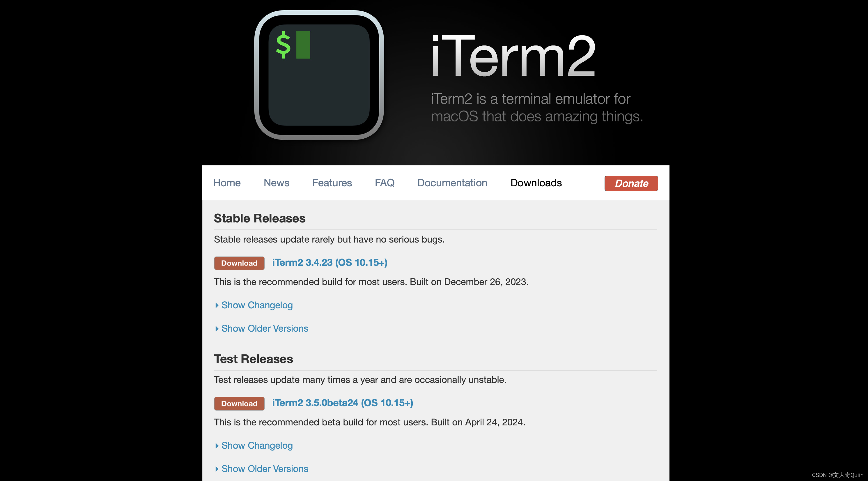Image resolution: width=868 pixels, height=481 pixels.
Task: Download iTerm2 3.5.0beta24 test release
Action: click(x=239, y=403)
